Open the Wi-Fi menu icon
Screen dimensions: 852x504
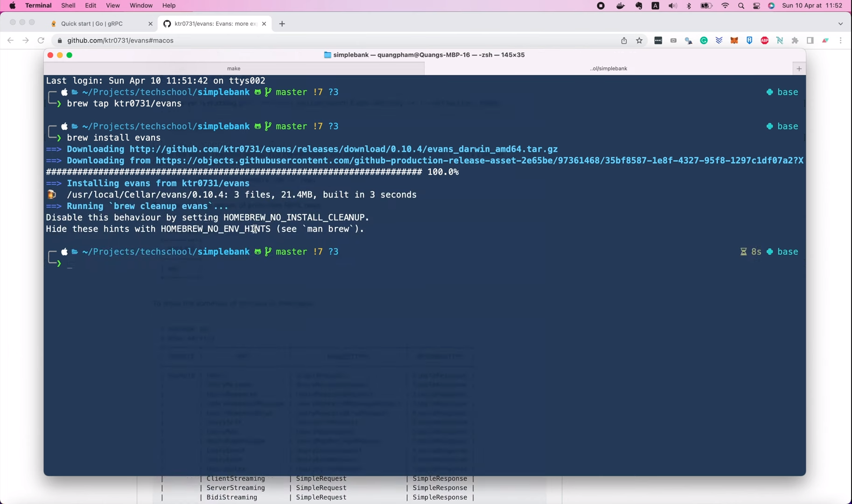(725, 6)
